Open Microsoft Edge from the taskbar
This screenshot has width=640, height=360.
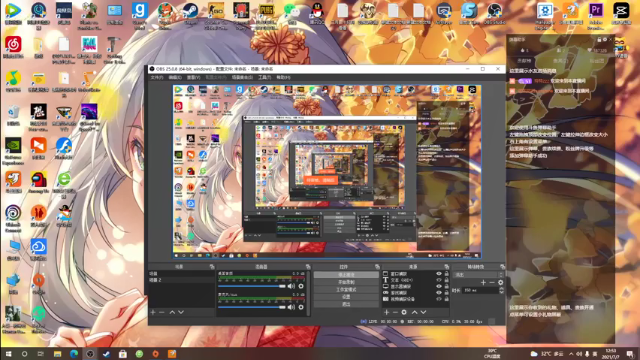74,354
